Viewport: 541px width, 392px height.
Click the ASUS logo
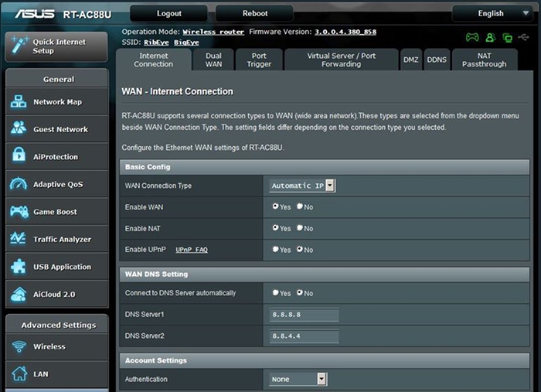[35, 14]
